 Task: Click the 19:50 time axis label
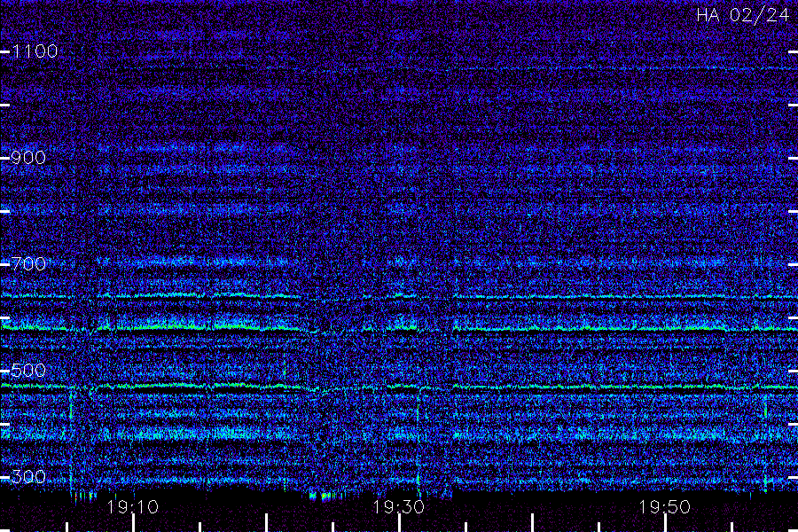(665, 507)
